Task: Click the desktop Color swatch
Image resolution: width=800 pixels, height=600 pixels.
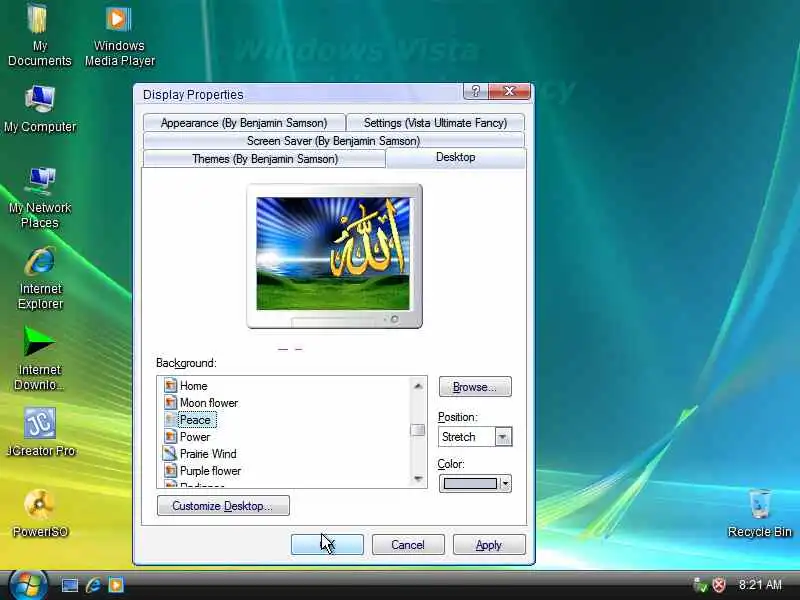Action: click(470, 483)
